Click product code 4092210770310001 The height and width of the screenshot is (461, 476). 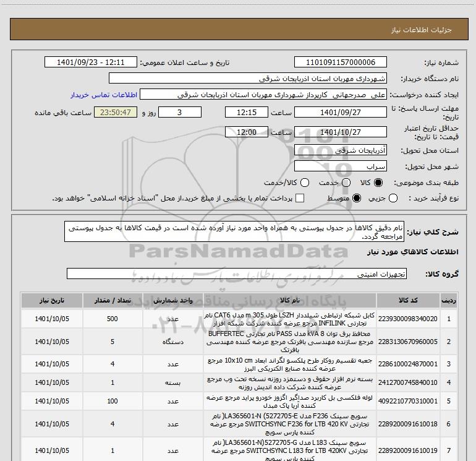click(x=408, y=401)
